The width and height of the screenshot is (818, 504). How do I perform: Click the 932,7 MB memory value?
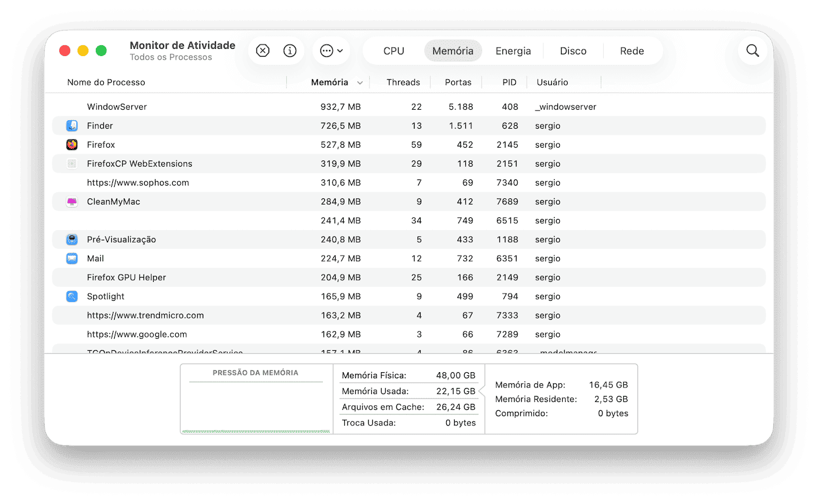pyautogui.click(x=341, y=107)
